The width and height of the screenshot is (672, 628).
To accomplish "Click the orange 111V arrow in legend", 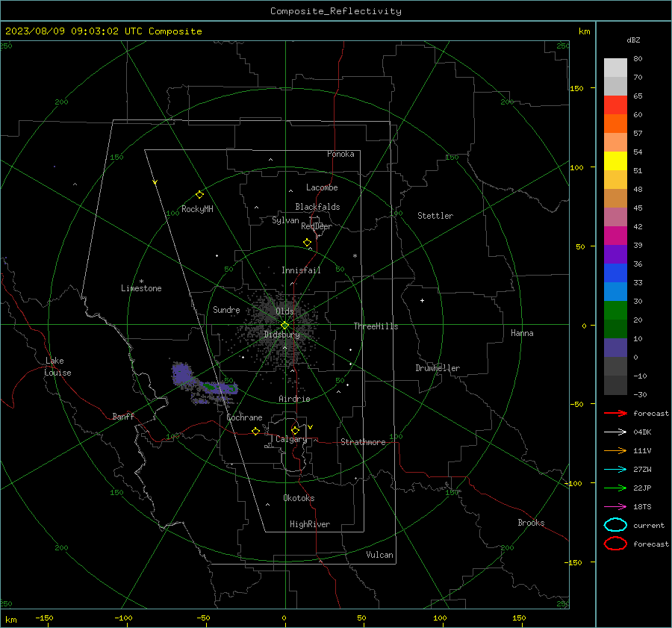I will click(615, 450).
